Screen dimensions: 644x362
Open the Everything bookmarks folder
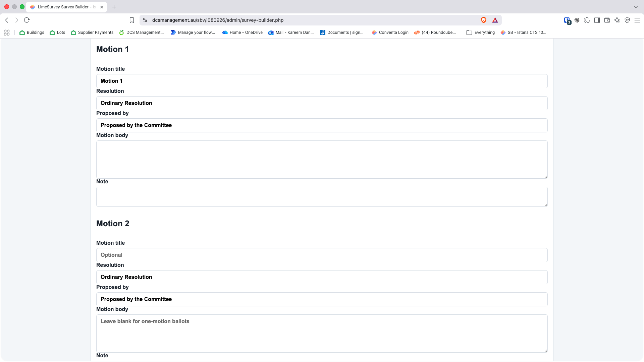(x=481, y=33)
